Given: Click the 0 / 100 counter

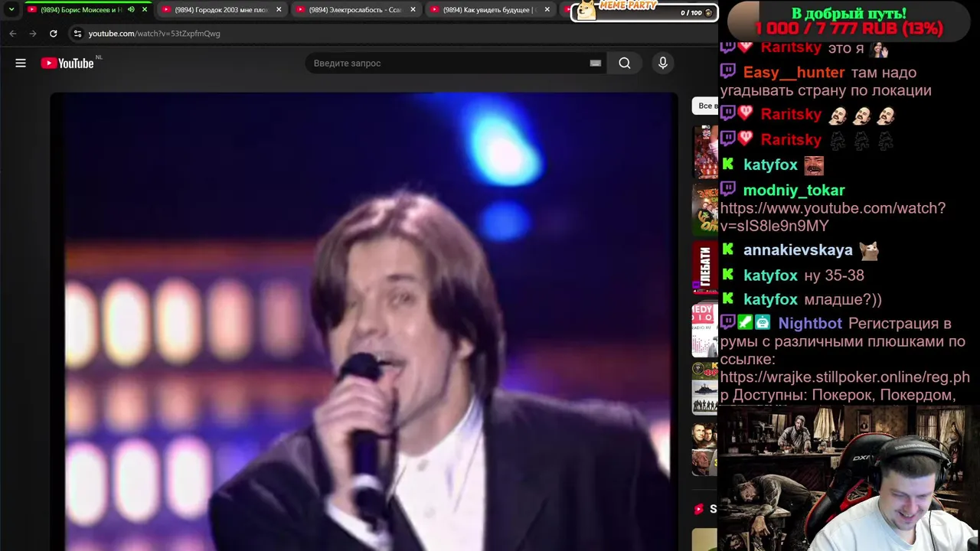Looking at the screenshot, I should pos(695,13).
